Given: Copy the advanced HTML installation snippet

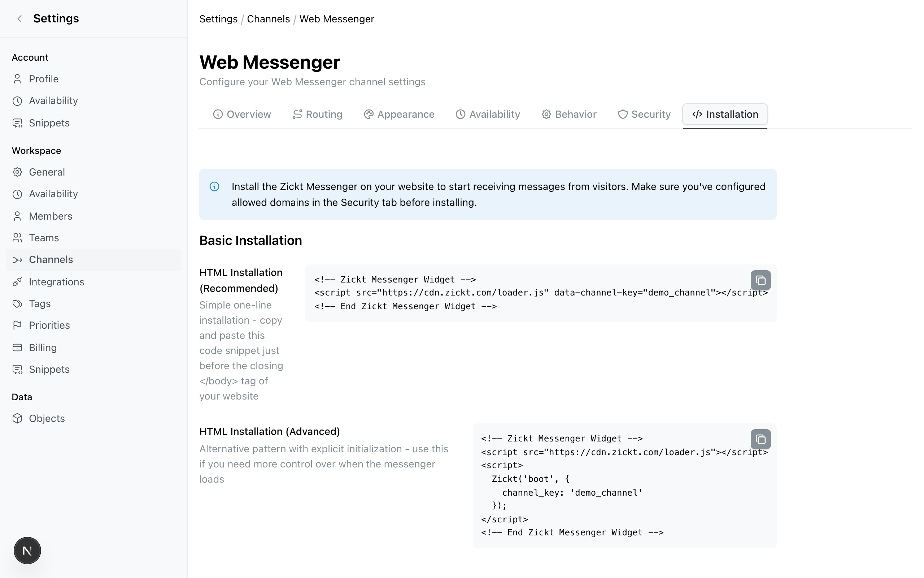Looking at the screenshot, I should pyautogui.click(x=760, y=439).
